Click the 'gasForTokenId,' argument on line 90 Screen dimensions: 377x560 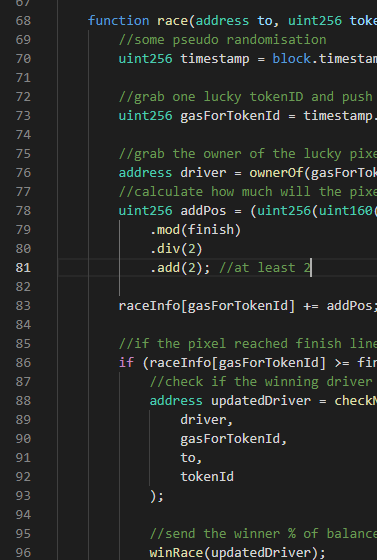pos(234,439)
